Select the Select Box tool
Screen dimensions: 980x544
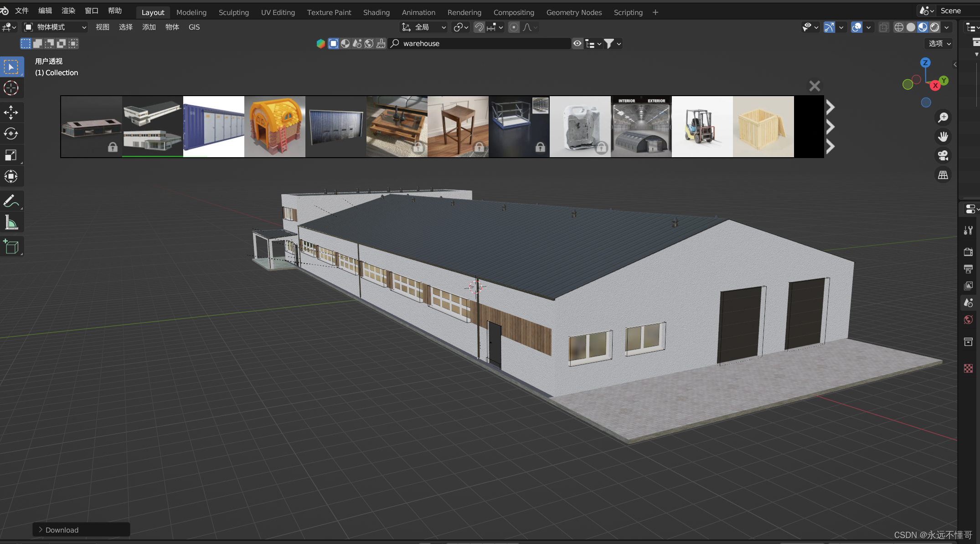tap(11, 67)
